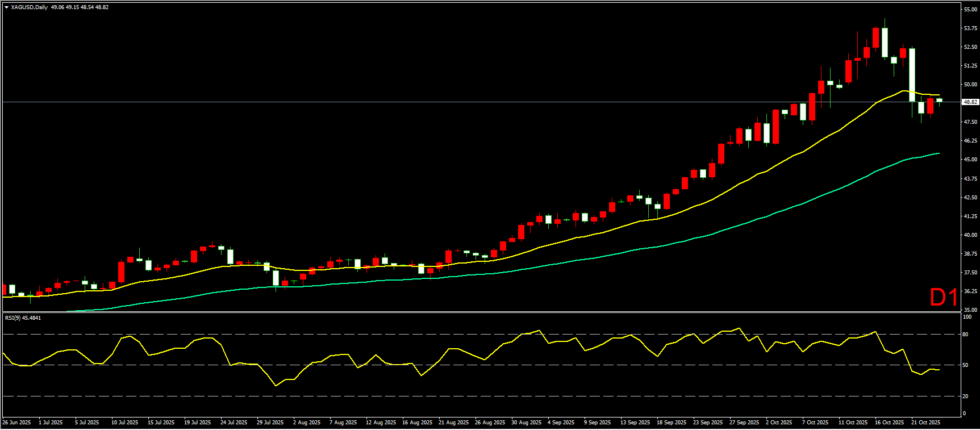Click the 55.00 price scale value
The height and width of the screenshot is (430, 980).
970,10
